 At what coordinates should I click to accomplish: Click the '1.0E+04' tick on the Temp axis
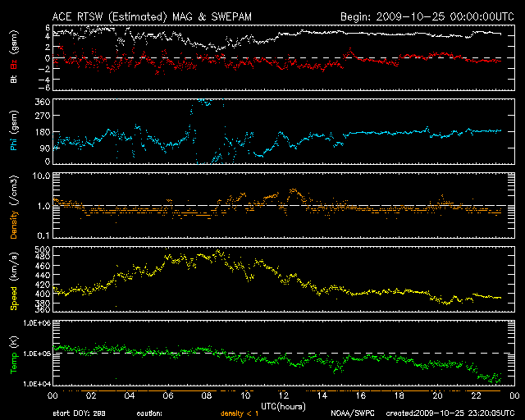click(37, 384)
